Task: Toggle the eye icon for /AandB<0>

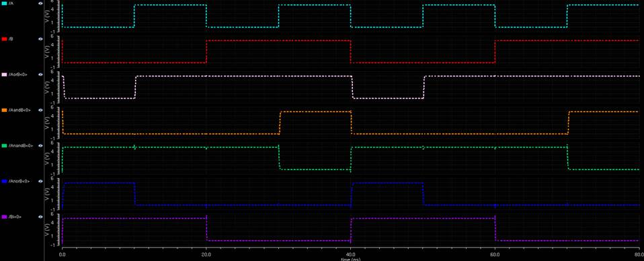Action: pyautogui.click(x=40, y=110)
